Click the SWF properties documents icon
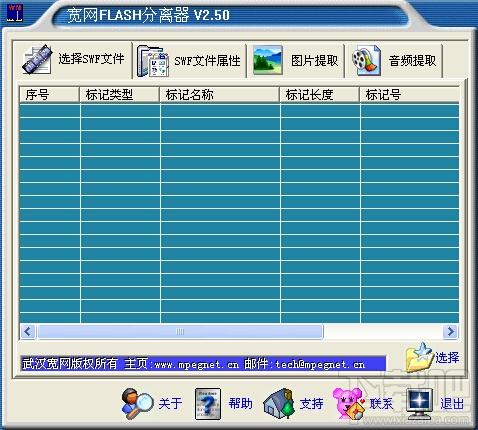This screenshot has height=430, width=478. (152, 61)
